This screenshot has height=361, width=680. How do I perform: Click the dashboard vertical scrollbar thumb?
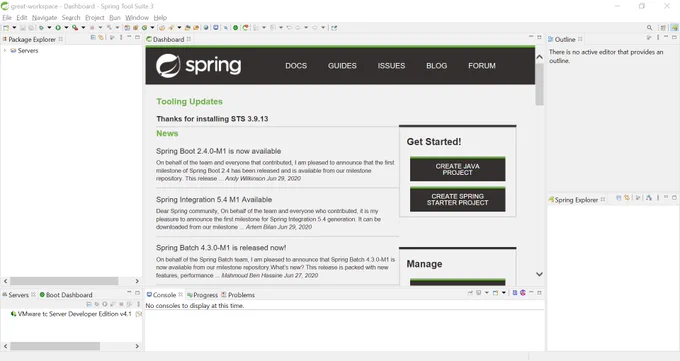click(x=539, y=84)
